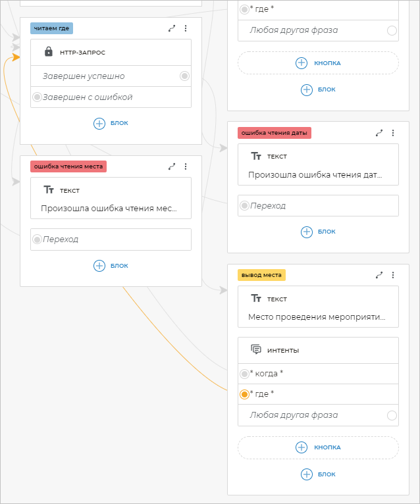Image resolution: width=420 pixels, height=504 pixels.
Task: Select the 'Завершен успешно' output connector
Action: point(184,76)
